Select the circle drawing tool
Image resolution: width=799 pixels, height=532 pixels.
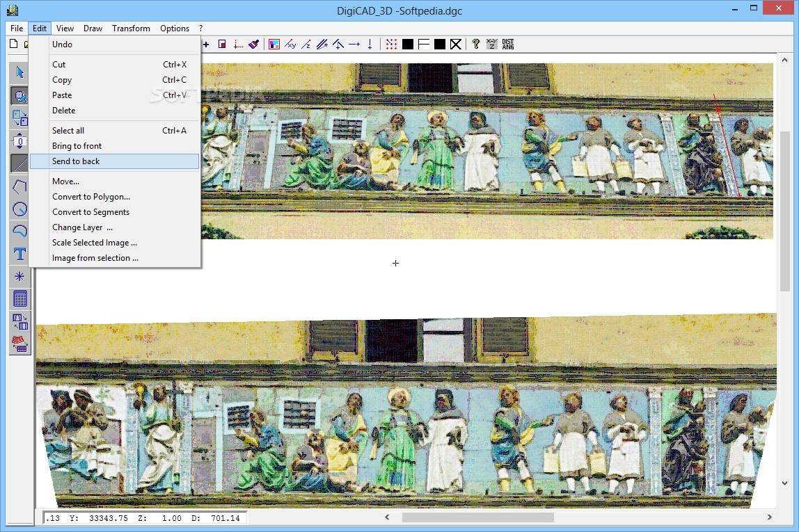click(x=20, y=209)
